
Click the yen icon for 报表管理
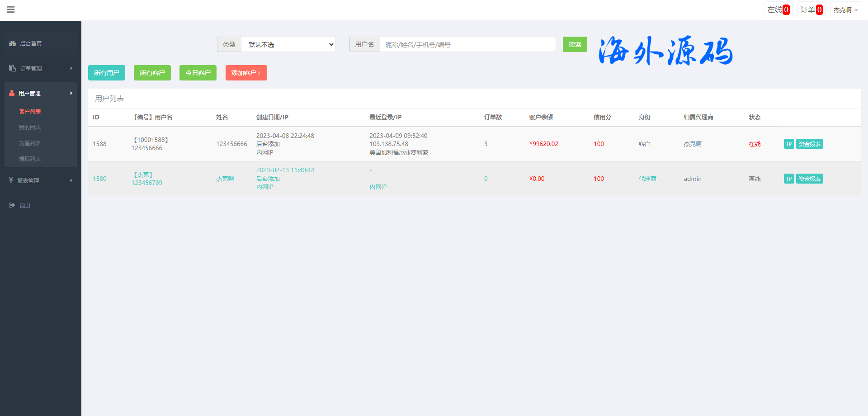(x=11, y=180)
